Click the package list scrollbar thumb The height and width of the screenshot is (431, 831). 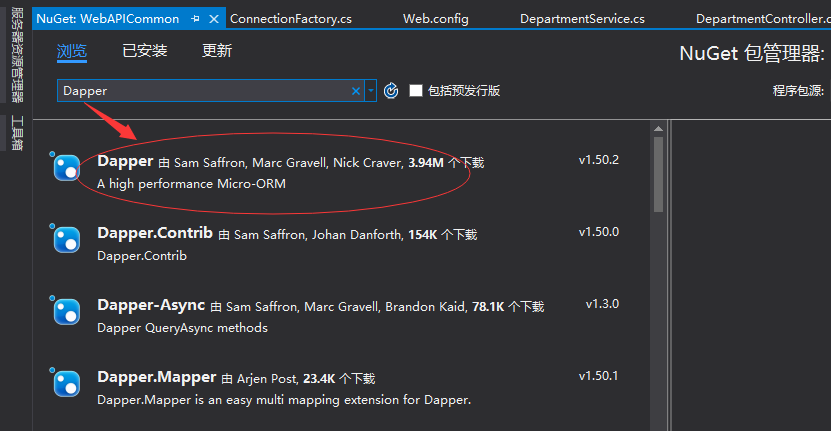[x=658, y=174]
